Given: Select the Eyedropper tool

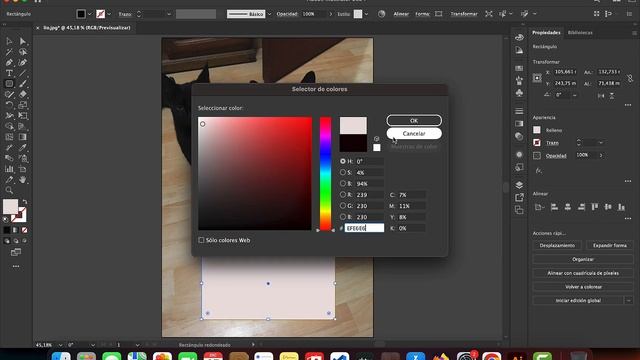Looking at the screenshot, I should pos(23,148).
